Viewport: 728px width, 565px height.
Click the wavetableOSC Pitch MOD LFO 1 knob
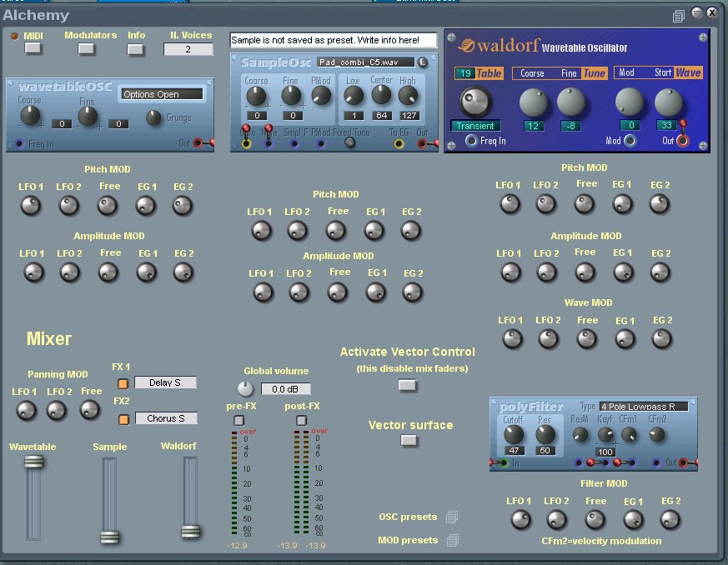31,206
